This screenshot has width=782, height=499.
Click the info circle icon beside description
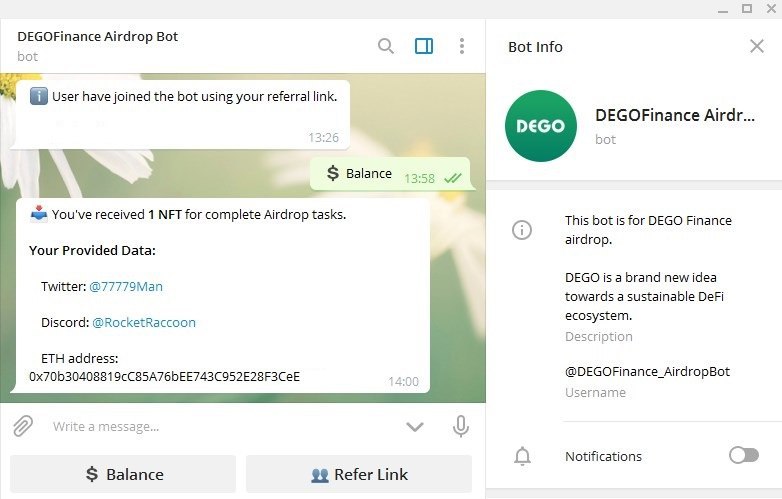click(522, 230)
